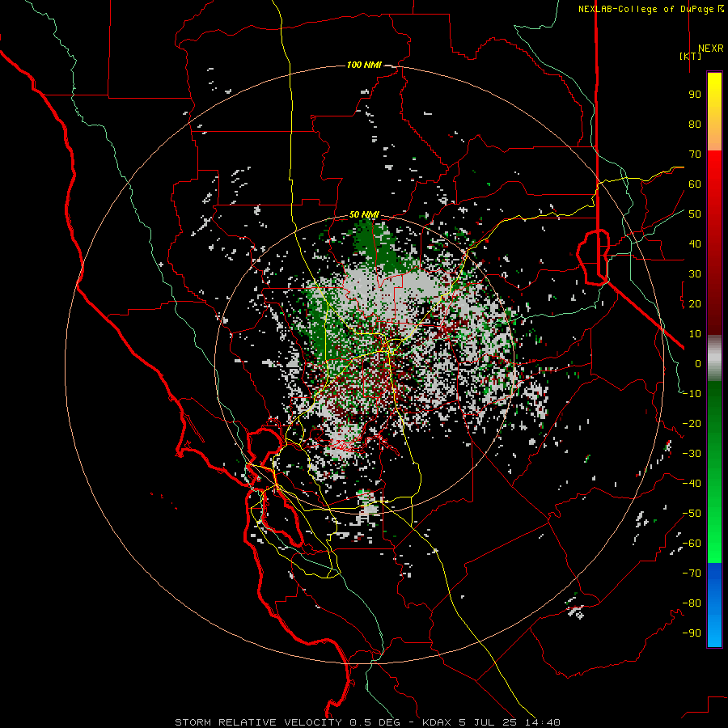Click the 90 value on velocity scale
This screenshot has width=728, height=728.
(695, 95)
